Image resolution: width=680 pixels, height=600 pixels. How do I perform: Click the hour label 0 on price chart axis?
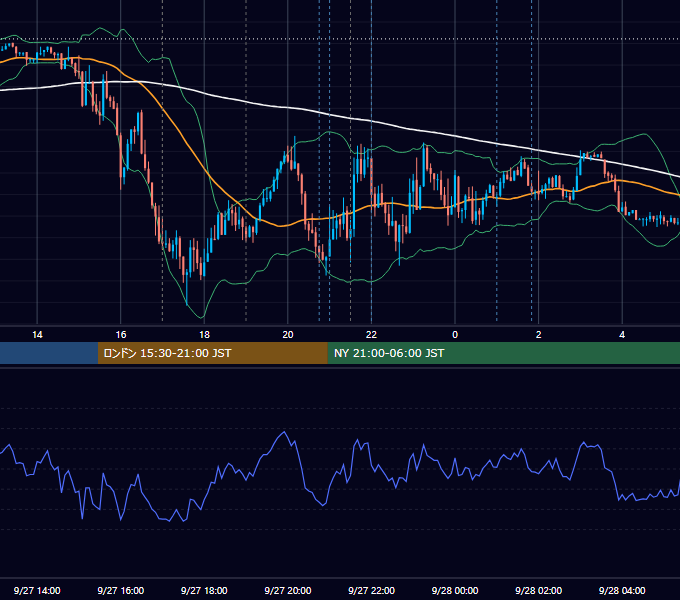pyautogui.click(x=455, y=335)
